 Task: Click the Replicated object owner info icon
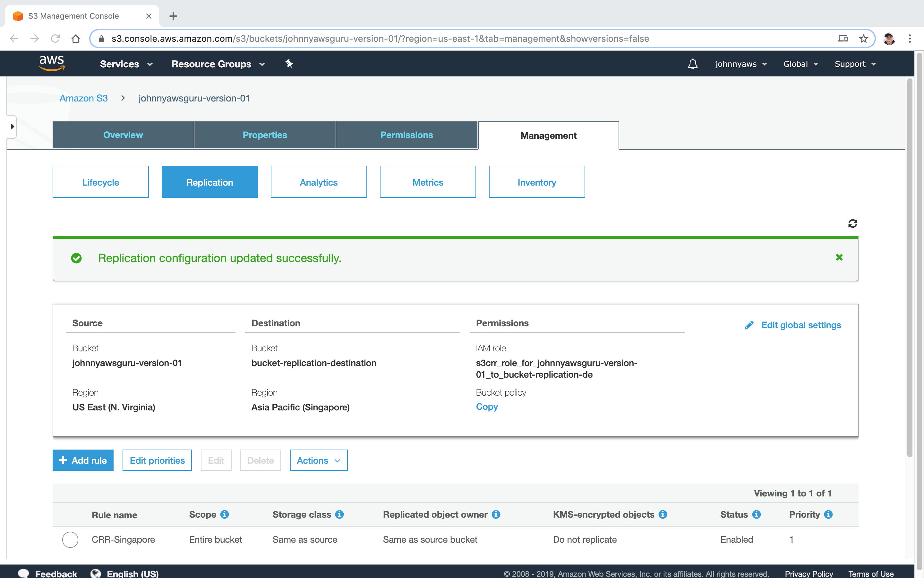pos(496,514)
